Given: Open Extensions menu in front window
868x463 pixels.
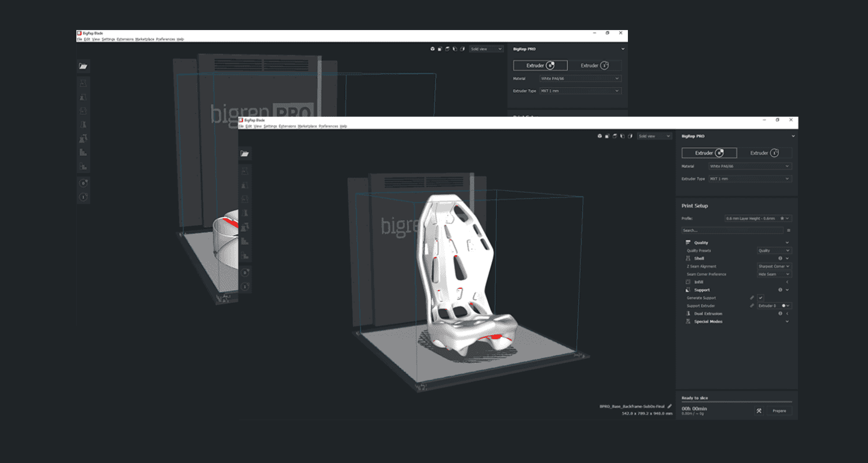Looking at the screenshot, I should 288,126.
